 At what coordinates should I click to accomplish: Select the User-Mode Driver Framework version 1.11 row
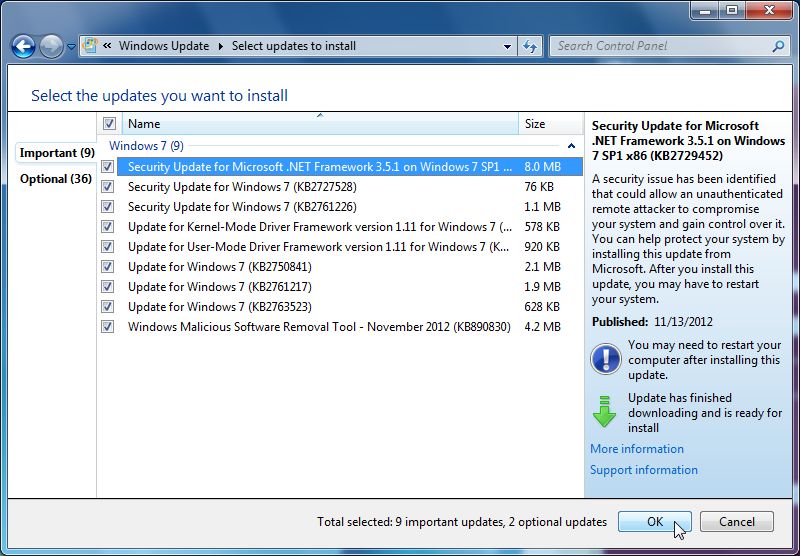349,246
